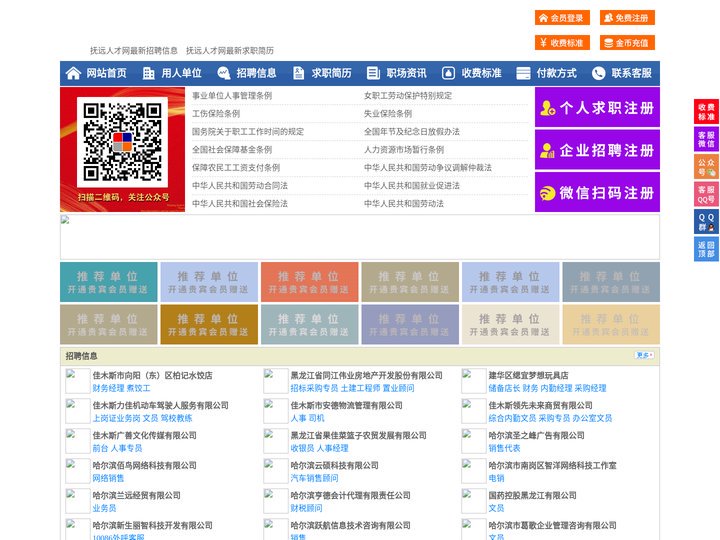Click the 返回顶部 sidebar icon
This screenshot has width=720, height=540.
[706, 249]
